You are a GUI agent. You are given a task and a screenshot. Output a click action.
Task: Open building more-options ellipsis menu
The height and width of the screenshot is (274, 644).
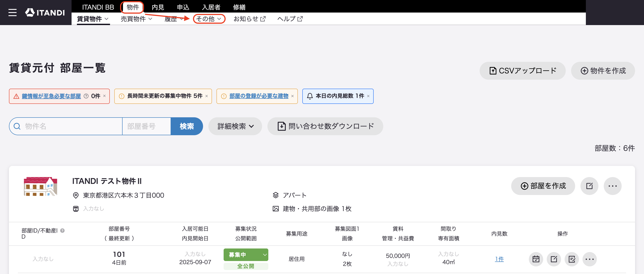[x=612, y=186]
